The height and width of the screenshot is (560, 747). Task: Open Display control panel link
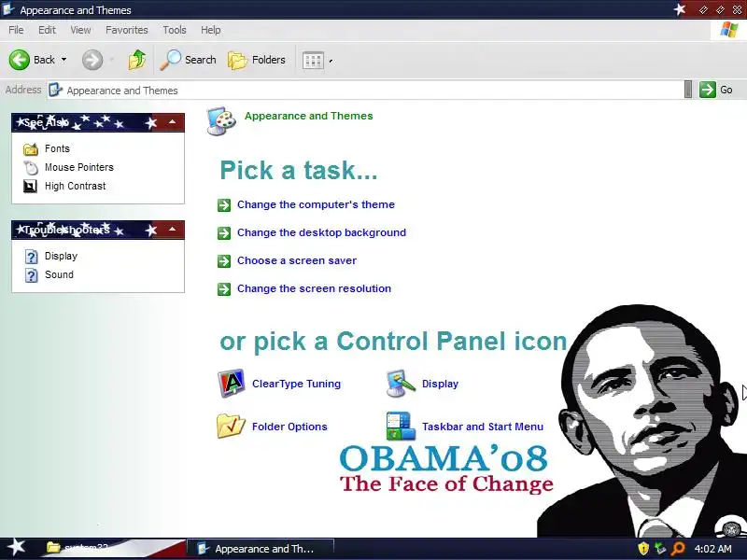click(440, 384)
